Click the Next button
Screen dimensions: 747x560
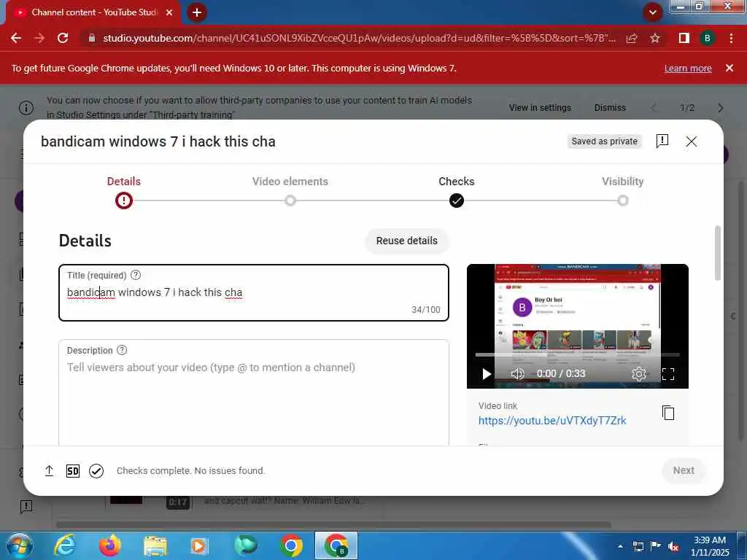pyautogui.click(x=684, y=470)
